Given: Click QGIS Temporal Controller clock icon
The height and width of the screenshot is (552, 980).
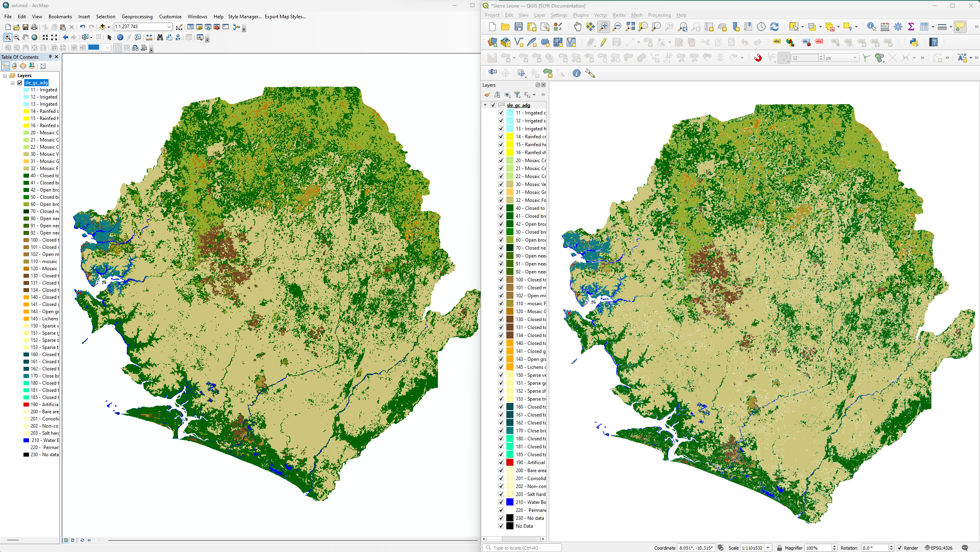Looking at the screenshot, I should pyautogui.click(x=761, y=27).
